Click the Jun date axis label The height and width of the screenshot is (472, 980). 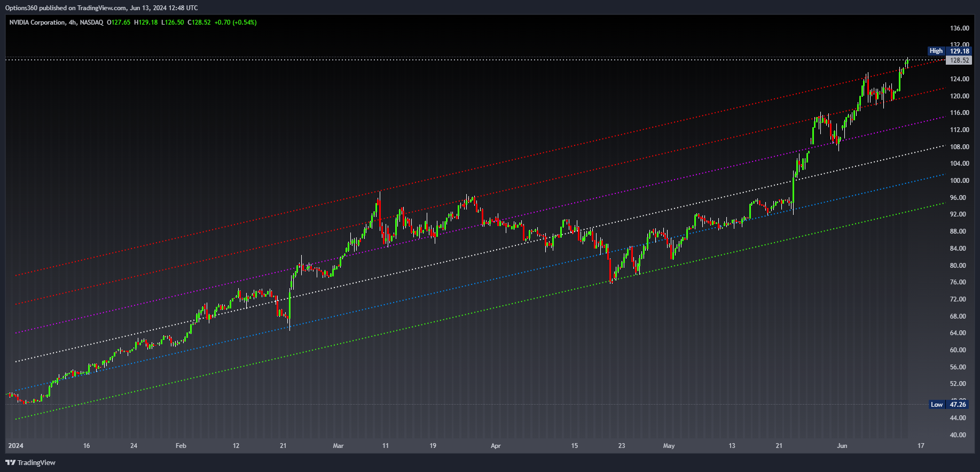tap(842, 446)
